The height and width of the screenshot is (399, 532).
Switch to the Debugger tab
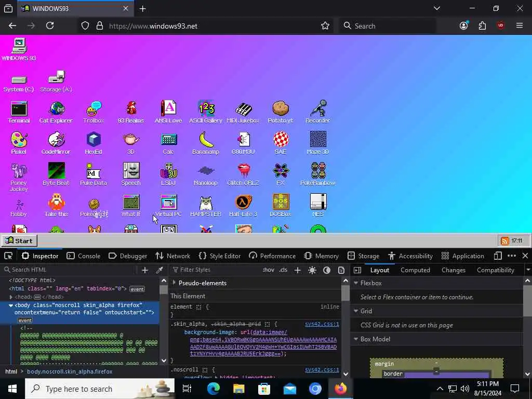[x=128, y=256]
